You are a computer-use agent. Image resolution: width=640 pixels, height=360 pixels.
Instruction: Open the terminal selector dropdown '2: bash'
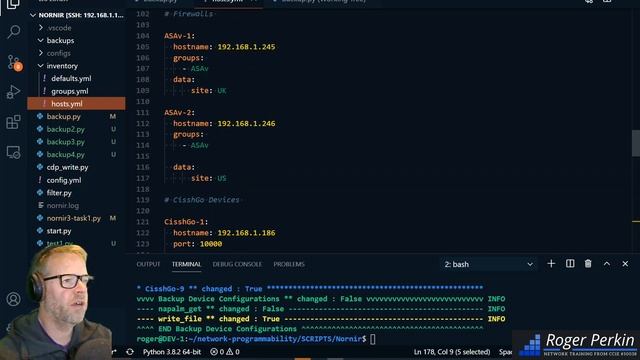[x=488, y=264]
